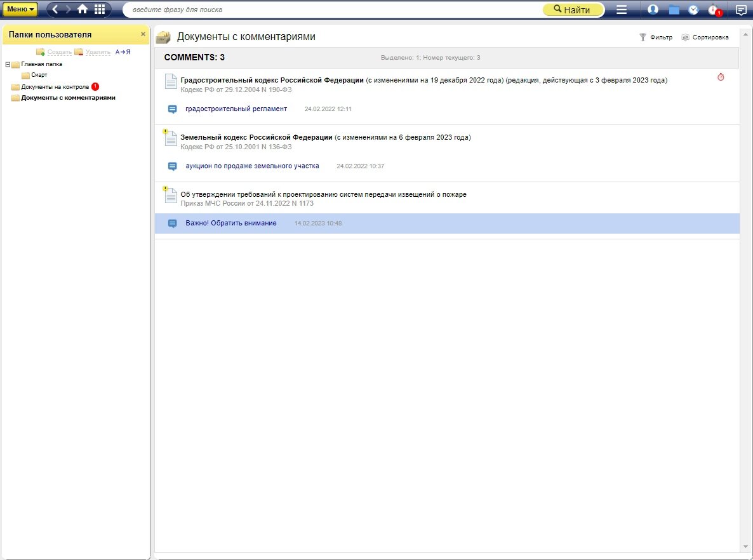Open the Земельный кодекс Российской Федерации document
Screen dimensions: 753x560
pos(257,137)
